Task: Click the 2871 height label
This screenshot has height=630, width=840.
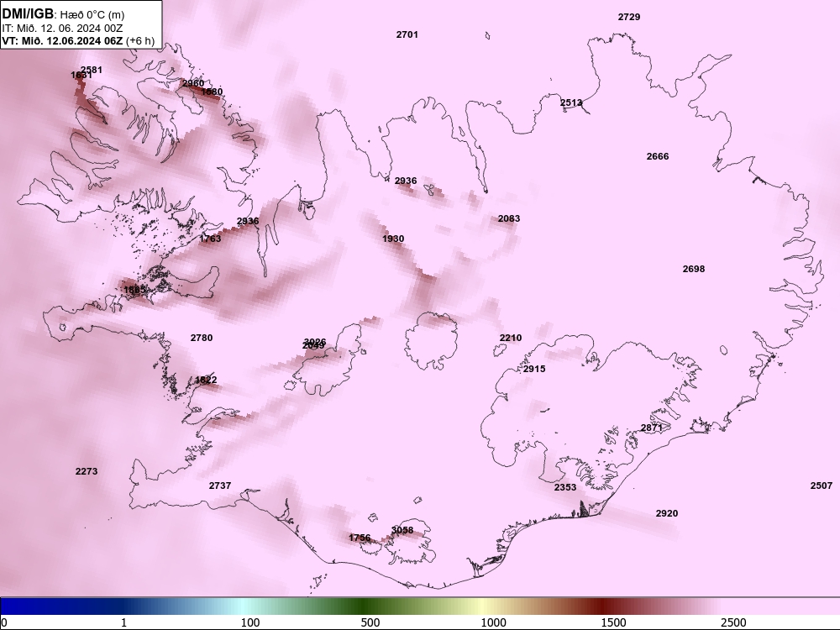Action: 652,428
